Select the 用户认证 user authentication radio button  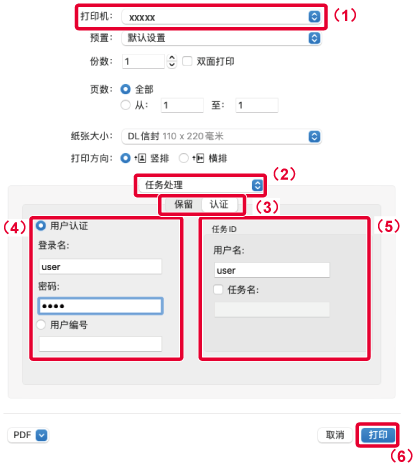click(x=41, y=226)
